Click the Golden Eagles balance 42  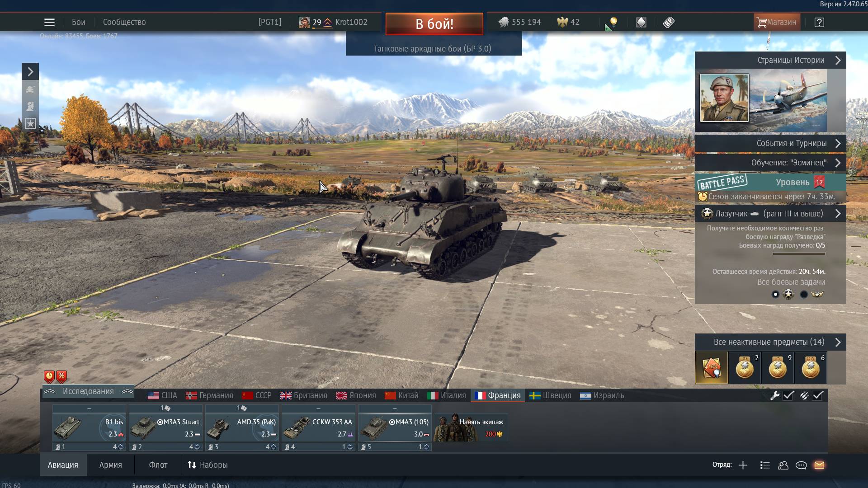pos(568,22)
